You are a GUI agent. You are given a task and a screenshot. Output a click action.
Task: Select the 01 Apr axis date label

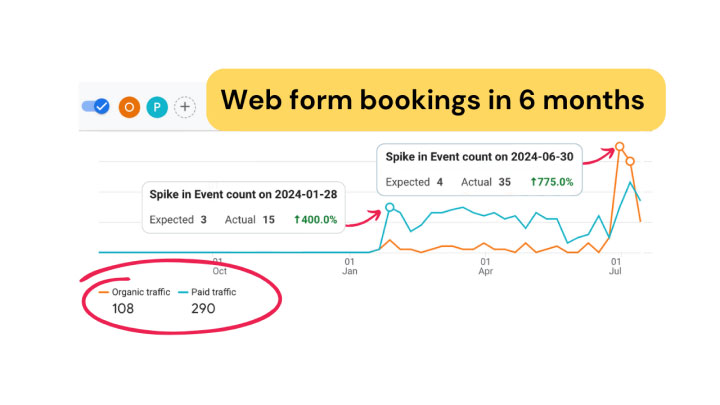click(486, 265)
